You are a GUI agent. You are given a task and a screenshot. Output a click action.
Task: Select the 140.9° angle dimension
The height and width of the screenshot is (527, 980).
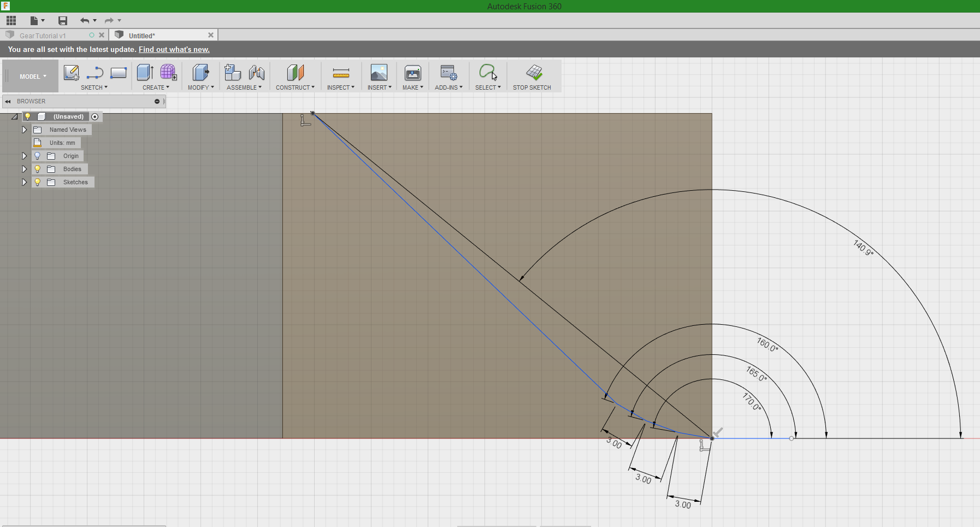point(863,248)
